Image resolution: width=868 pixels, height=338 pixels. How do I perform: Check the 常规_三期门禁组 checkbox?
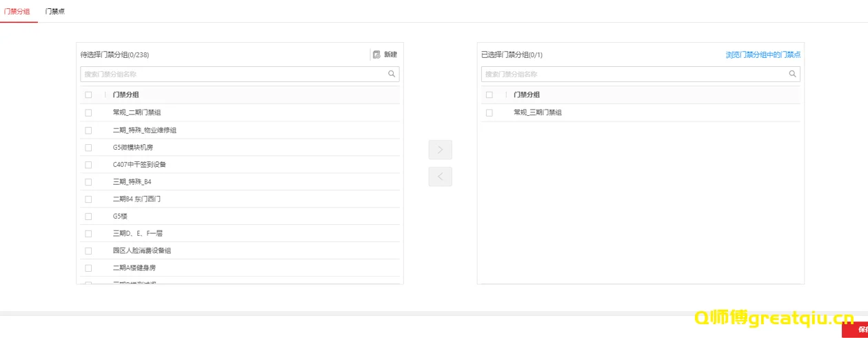[x=489, y=112]
